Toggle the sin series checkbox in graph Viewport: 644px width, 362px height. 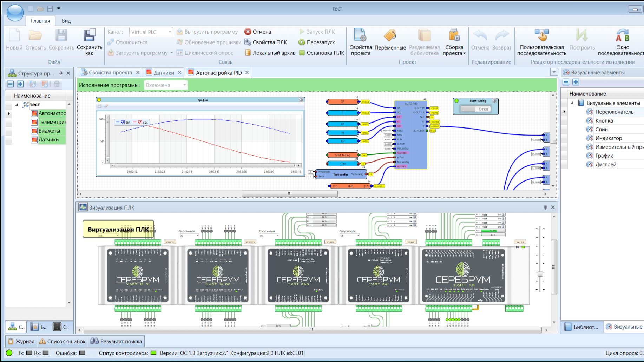click(123, 122)
